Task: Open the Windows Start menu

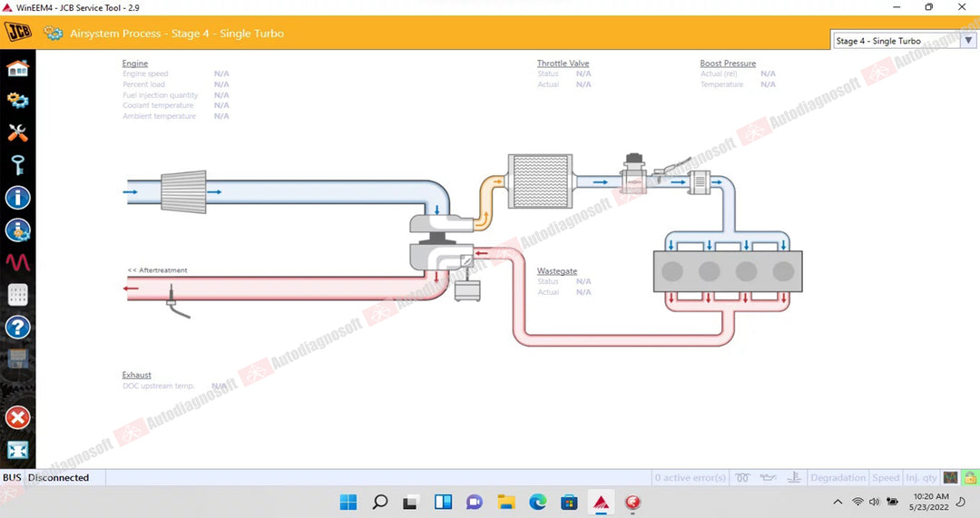Action: [x=348, y=502]
